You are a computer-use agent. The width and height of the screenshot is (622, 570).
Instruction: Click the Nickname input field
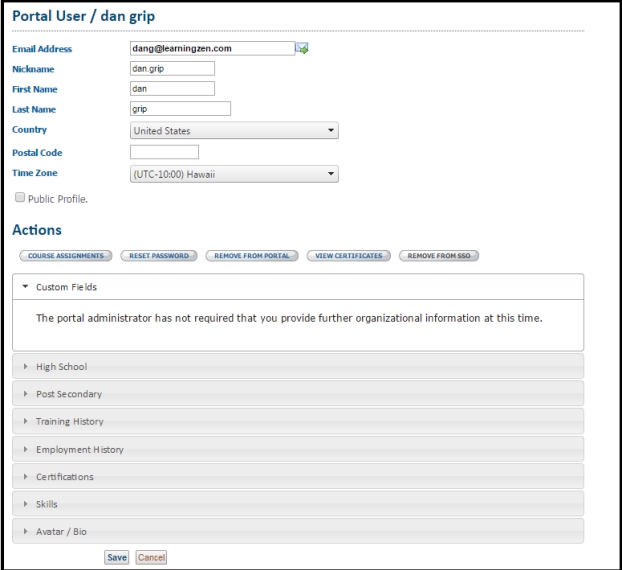tap(172, 69)
